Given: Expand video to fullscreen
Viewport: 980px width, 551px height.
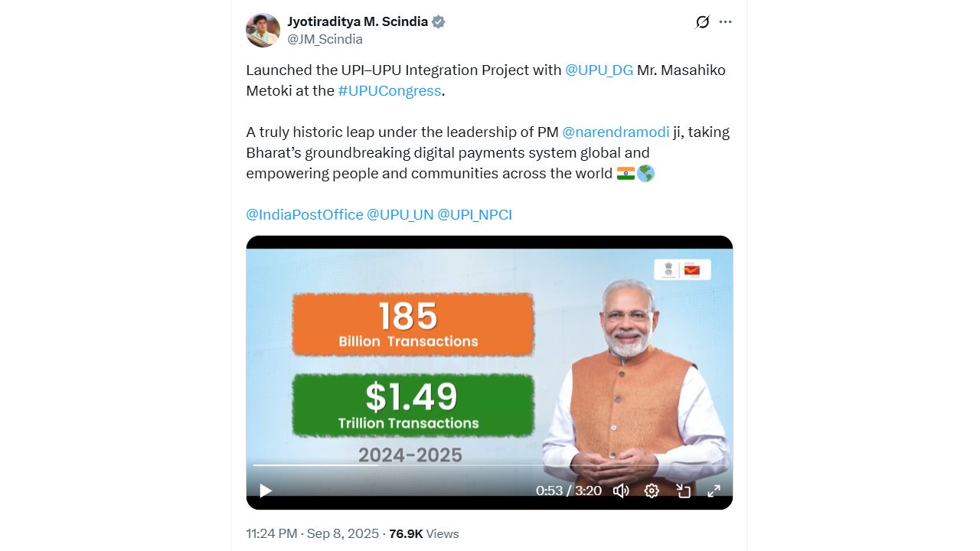Looking at the screenshot, I should (x=714, y=491).
